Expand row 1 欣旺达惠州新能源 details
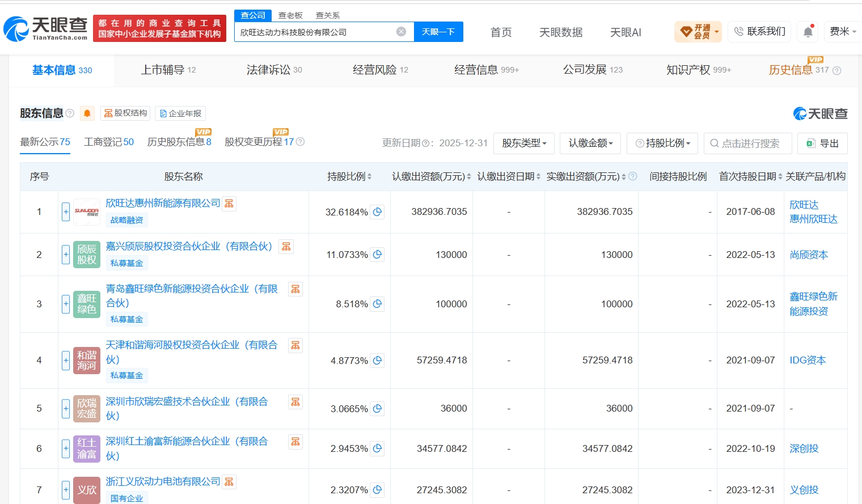This screenshot has width=862, height=504. tap(66, 212)
